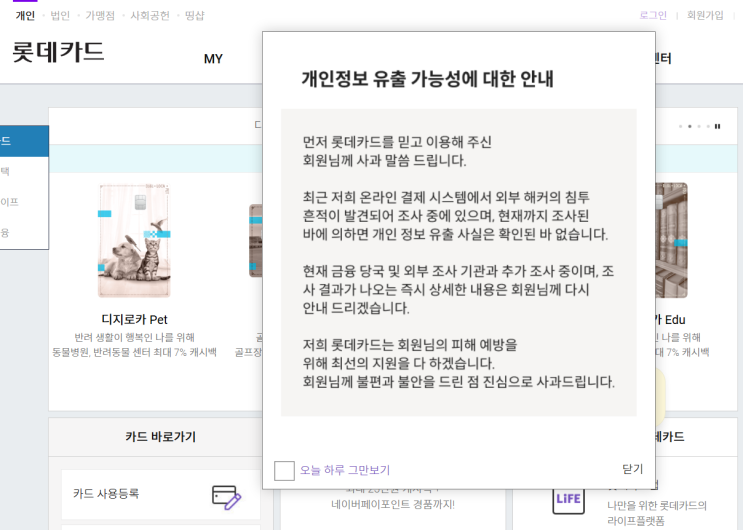Click the 네이버페이포인트 경품까지! banner text
This screenshot has width=743, height=530.
click(393, 504)
